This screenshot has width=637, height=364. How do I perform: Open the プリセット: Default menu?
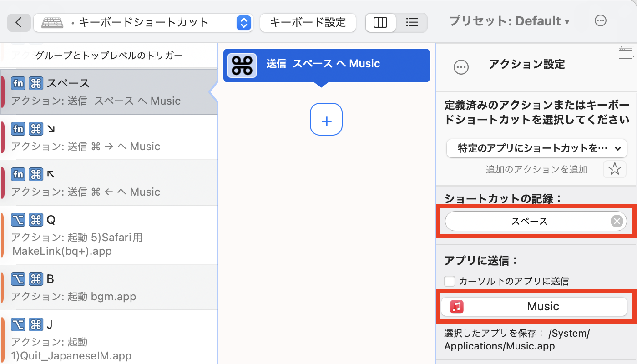coord(509,21)
